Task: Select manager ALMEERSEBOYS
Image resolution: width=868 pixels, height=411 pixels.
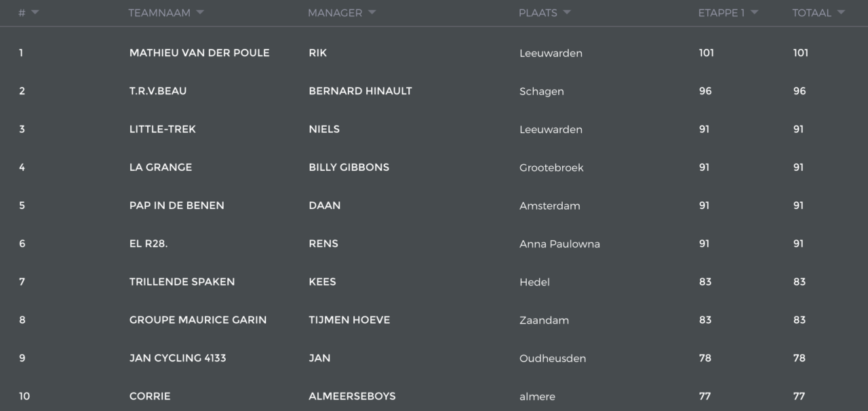Action: click(x=353, y=396)
